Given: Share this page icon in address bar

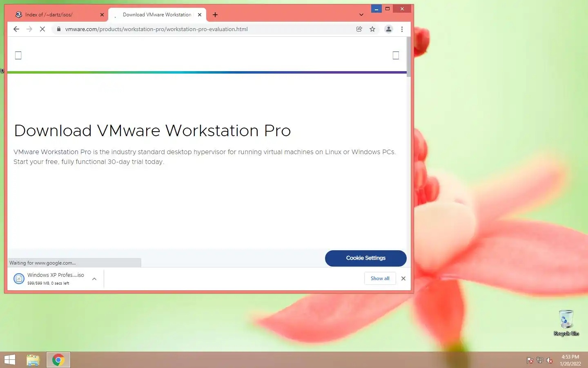Looking at the screenshot, I should (x=359, y=29).
